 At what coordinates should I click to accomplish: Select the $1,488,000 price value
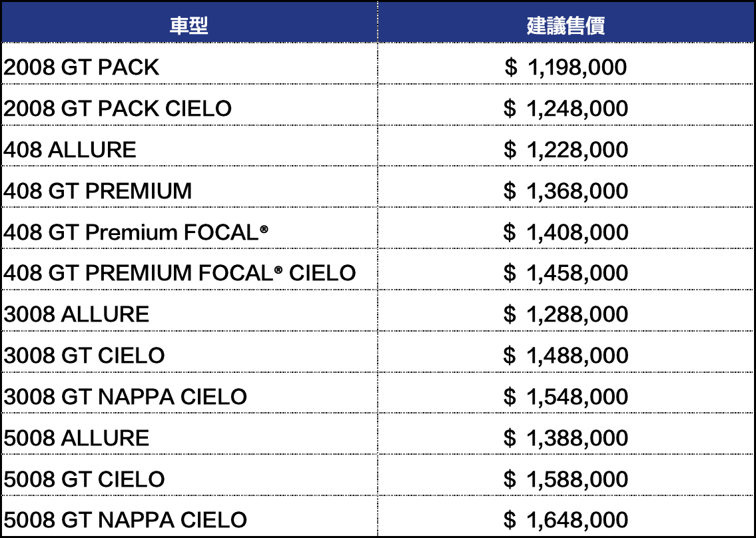(x=566, y=356)
